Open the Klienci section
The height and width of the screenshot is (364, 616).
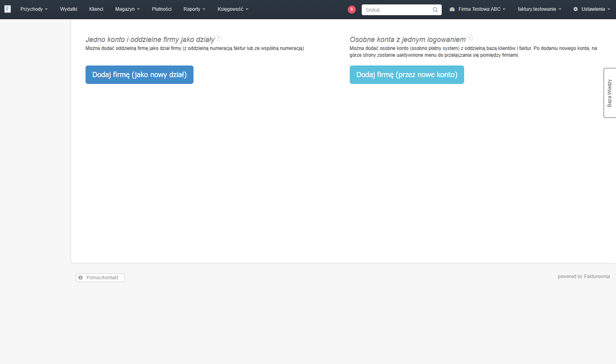pyautogui.click(x=96, y=9)
